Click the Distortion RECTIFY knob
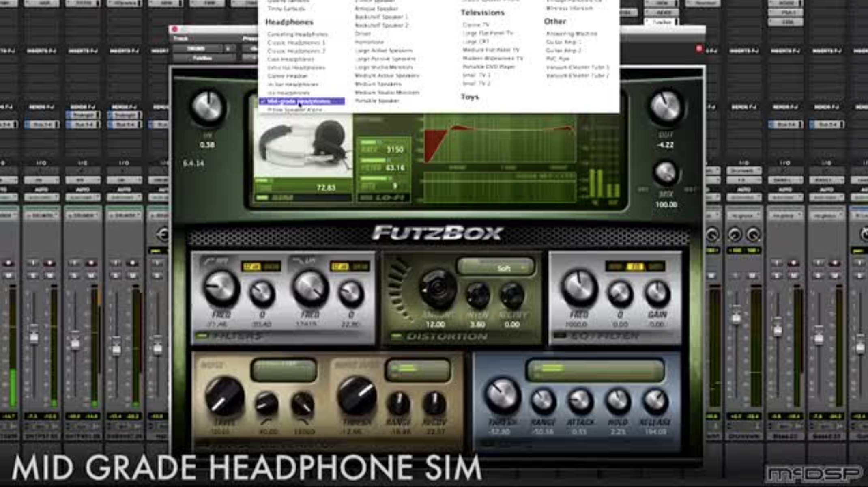Image resolution: width=868 pixels, height=487 pixels. [x=512, y=295]
